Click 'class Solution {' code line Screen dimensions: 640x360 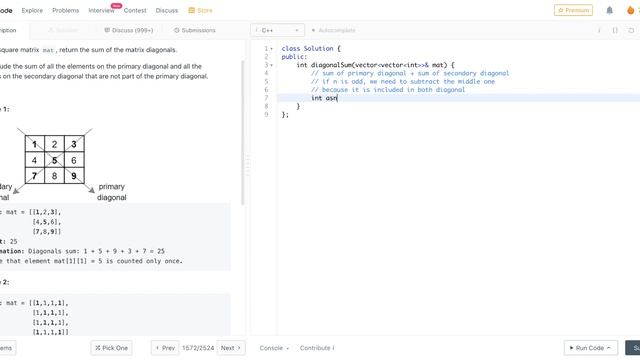pyautogui.click(x=311, y=49)
